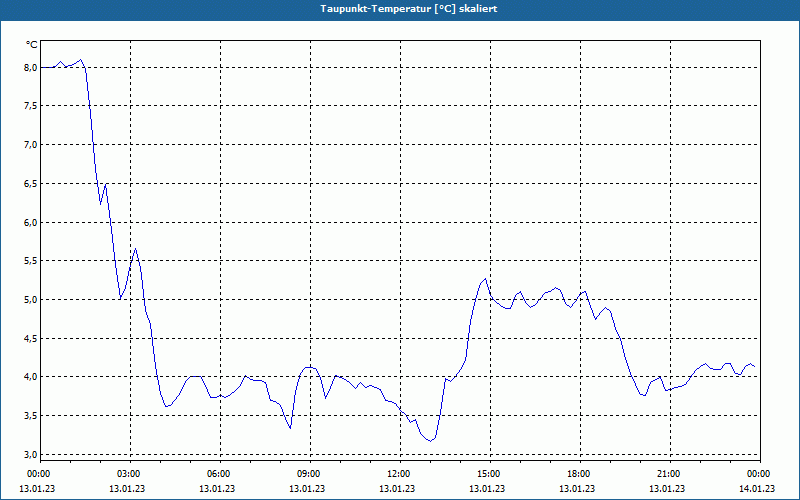Select the '14.01.23' date label
This screenshot has width=800, height=500.
point(757,489)
